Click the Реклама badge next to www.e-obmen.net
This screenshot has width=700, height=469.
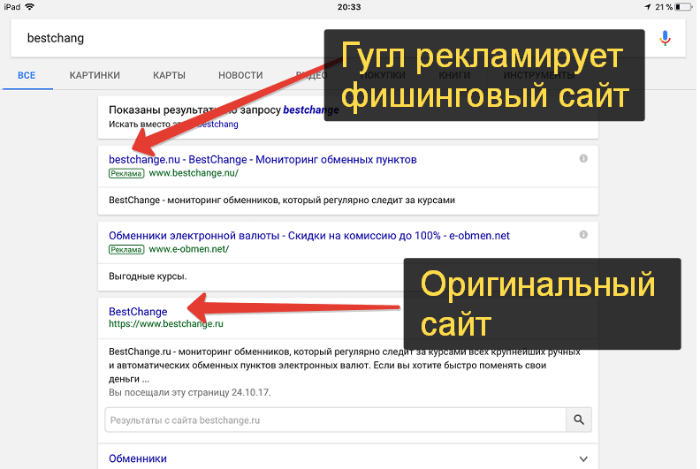pos(126,249)
